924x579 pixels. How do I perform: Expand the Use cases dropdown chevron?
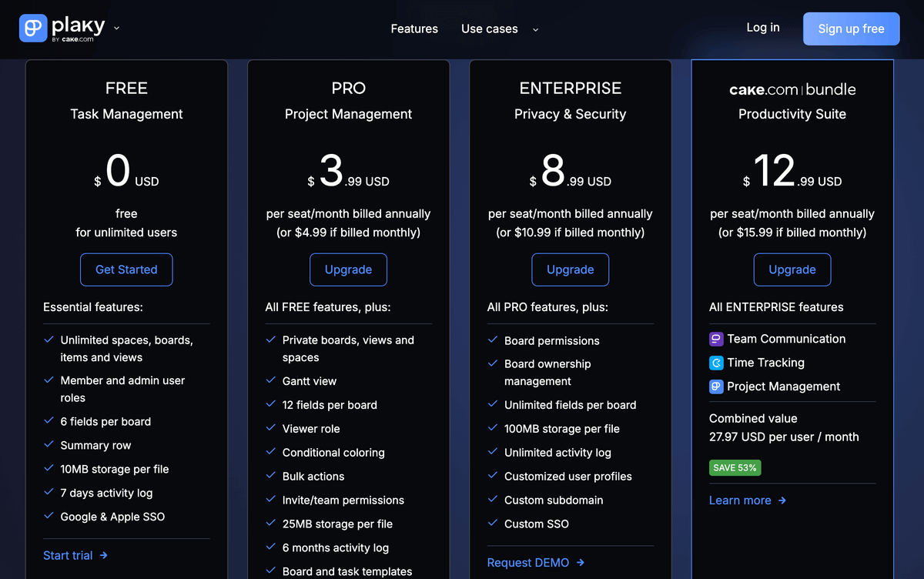point(535,30)
